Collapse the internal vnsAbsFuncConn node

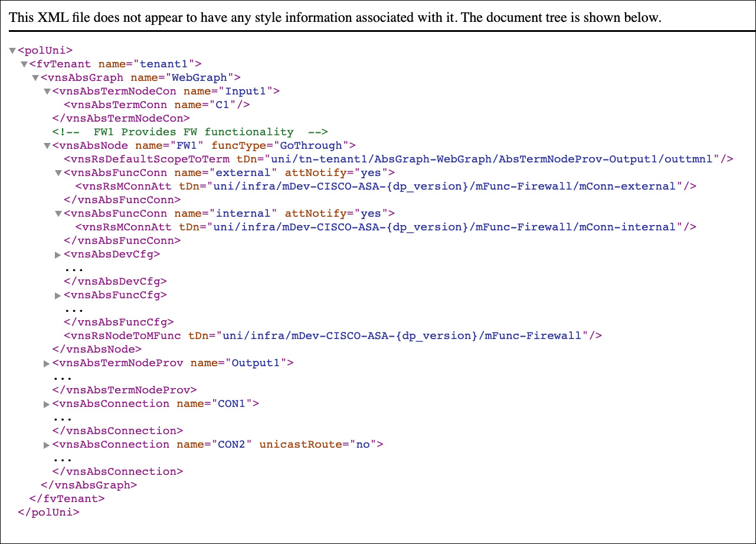tap(58, 214)
